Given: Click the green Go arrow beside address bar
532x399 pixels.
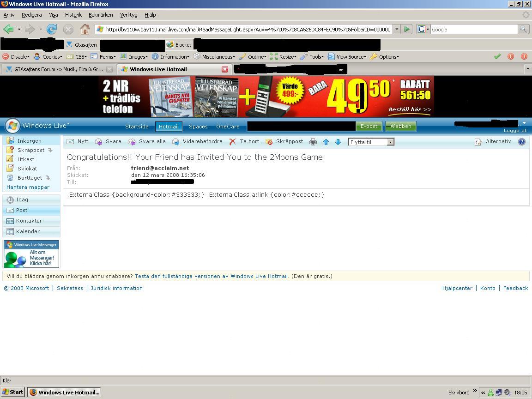Looking at the screenshot, I should (x=406, y=29).
